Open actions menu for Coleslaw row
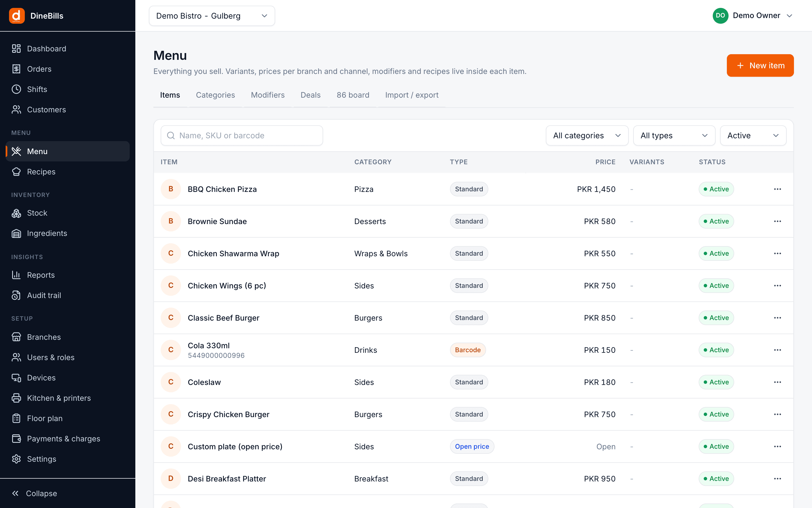The image size is (812, 508). (x=777, y=382)
